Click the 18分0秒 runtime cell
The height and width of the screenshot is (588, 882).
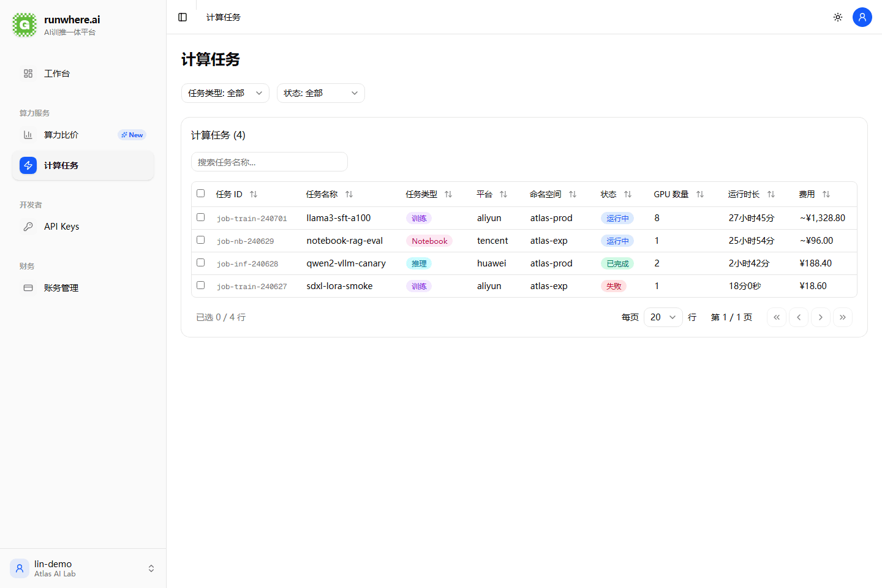pos(745,286)
